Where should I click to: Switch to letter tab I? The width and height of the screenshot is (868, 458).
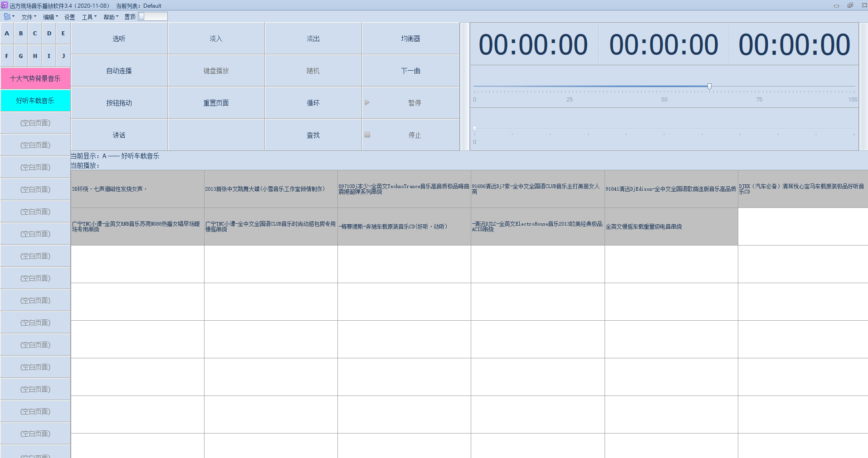click(x=49, y=56)
